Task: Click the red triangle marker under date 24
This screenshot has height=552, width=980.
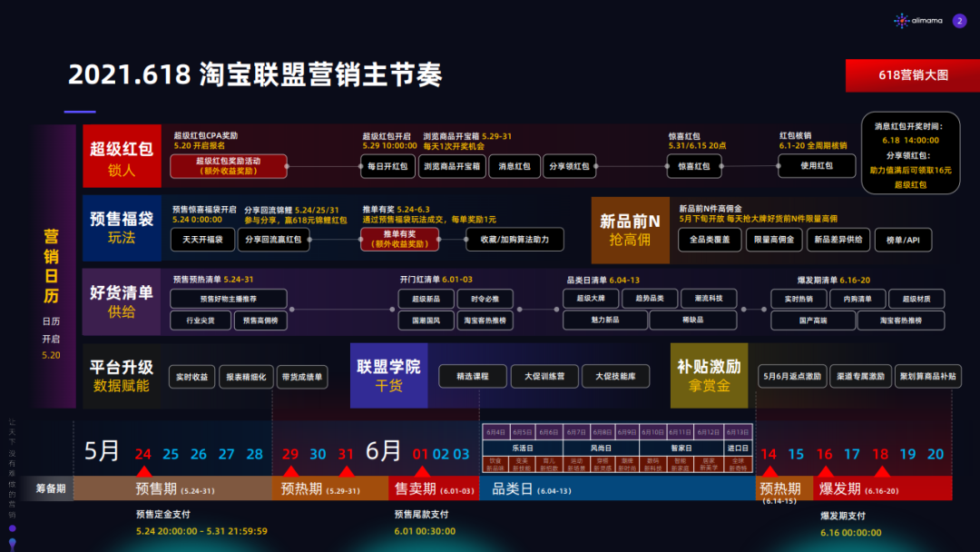Action: 143,470
